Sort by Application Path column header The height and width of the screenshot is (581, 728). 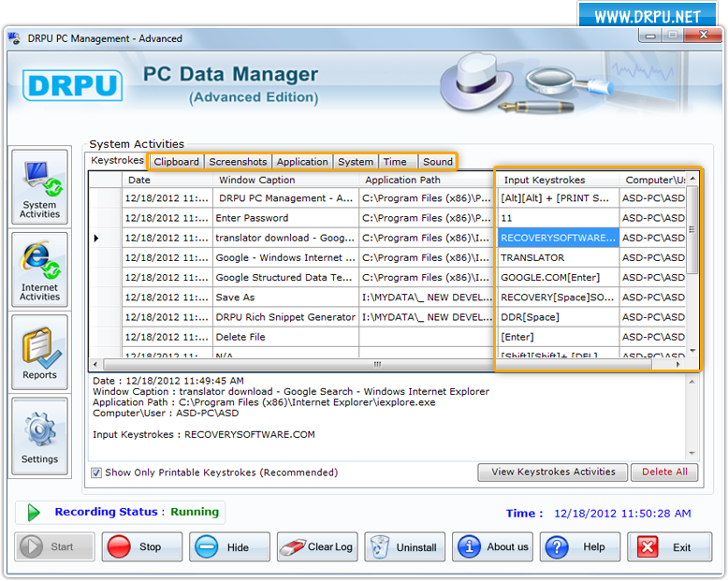(x=427, y=180)
